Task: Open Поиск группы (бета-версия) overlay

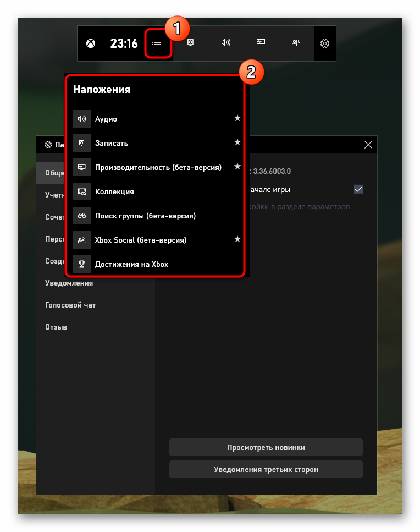Action: click(157, 216)
